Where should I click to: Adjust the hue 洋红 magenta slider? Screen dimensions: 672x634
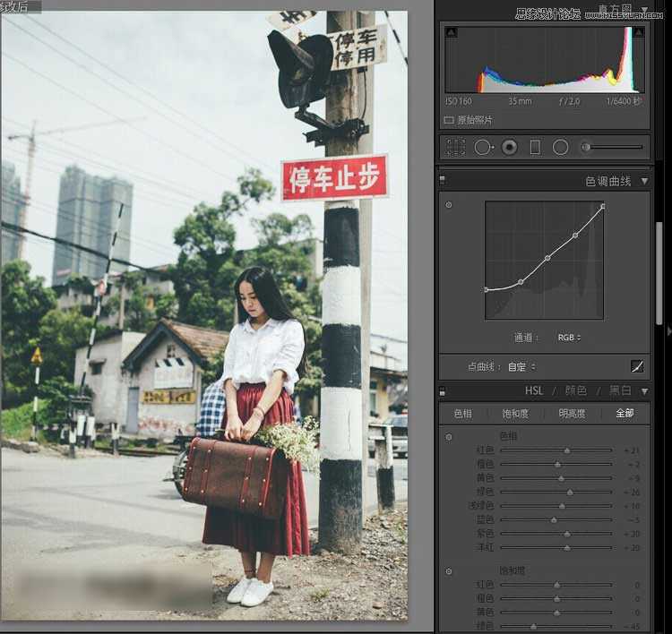tap(566, 548)
